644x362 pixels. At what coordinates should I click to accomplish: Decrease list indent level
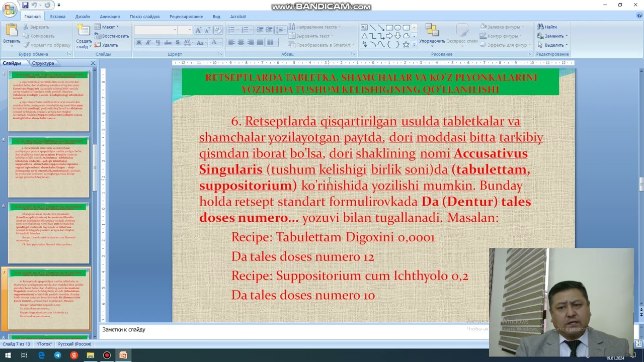click(x=259, y=30)
